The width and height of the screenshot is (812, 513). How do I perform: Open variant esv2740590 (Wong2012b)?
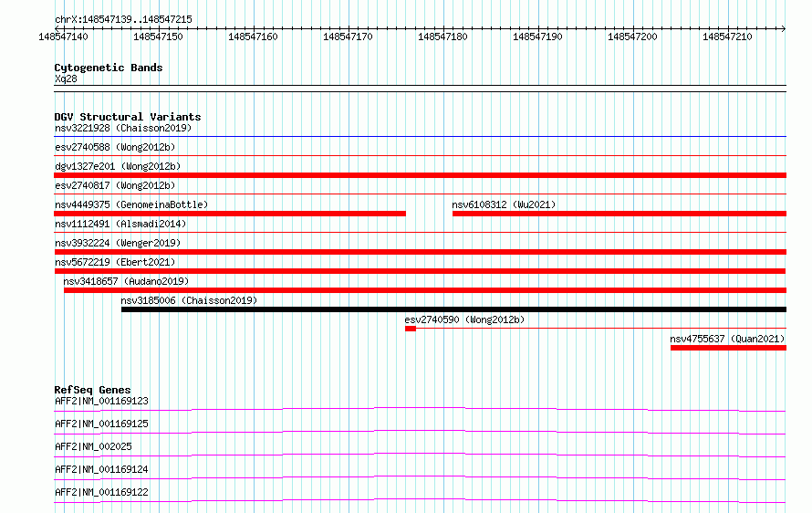click(464, 319)
